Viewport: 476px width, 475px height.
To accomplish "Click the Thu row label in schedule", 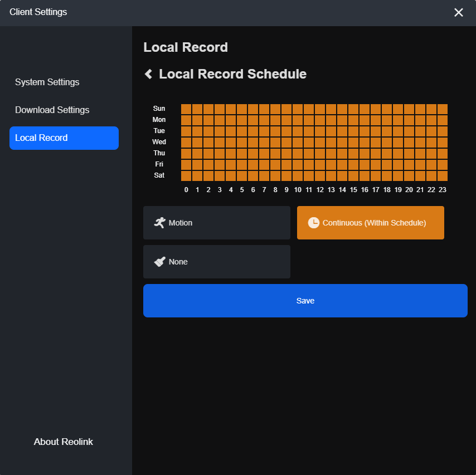I will click(159, 153).
